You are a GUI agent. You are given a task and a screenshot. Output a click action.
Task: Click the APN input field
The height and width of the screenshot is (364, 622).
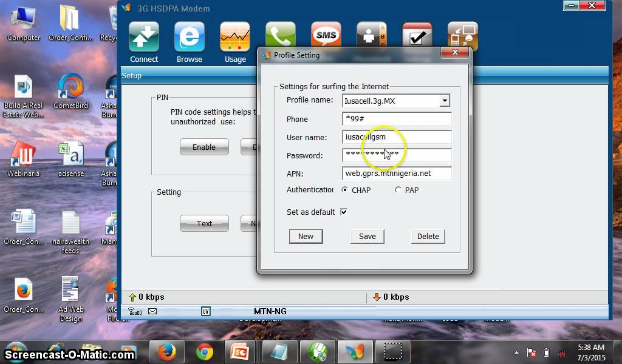[x=397, y=174]
